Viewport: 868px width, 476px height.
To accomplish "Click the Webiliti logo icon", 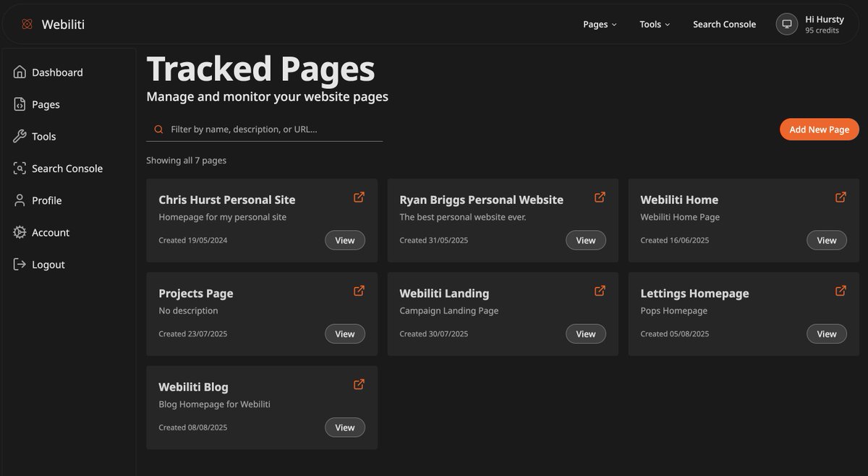I will pos(27,25).
